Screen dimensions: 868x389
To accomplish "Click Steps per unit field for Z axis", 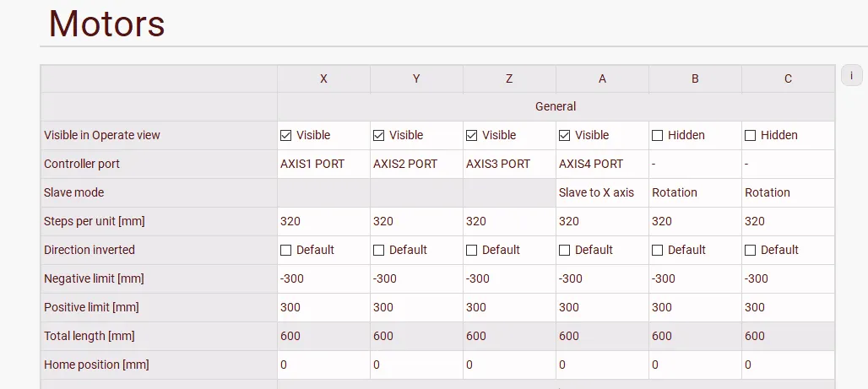I will (510, 222).
